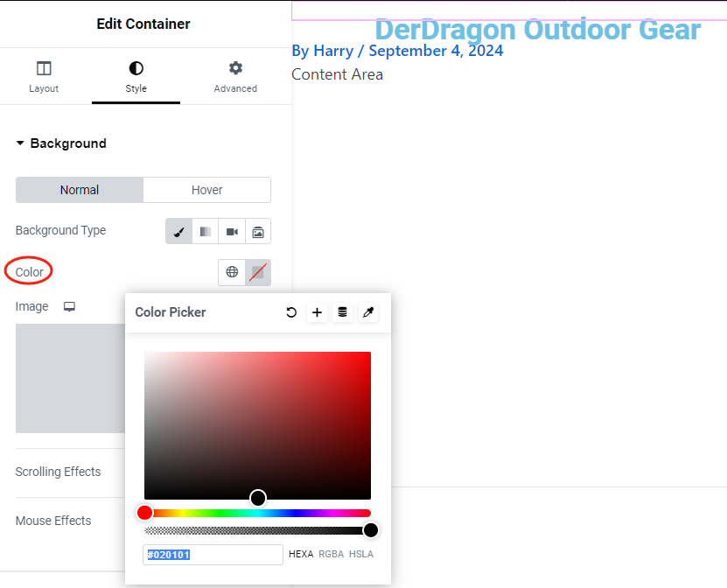
Task: Expand the Scrolling Effects option
Action: [x=58, y=472]
